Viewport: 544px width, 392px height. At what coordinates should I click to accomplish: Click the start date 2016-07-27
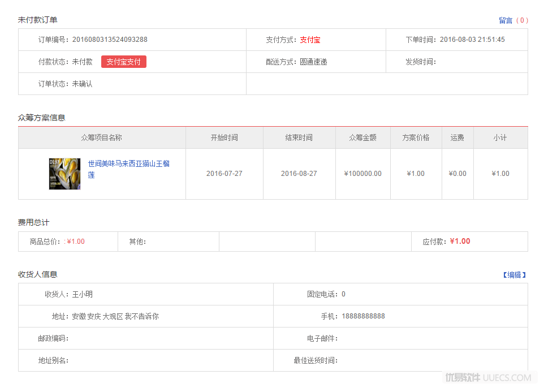point(224,174)
